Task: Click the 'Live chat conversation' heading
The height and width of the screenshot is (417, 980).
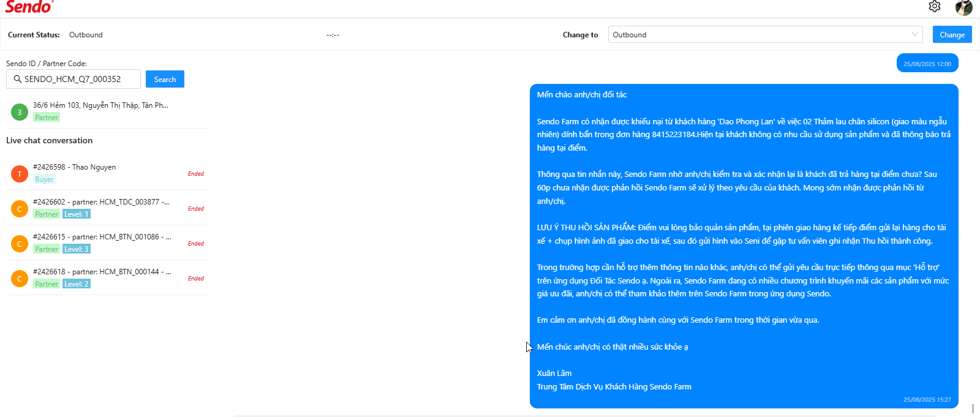Action: coord(49,140)
